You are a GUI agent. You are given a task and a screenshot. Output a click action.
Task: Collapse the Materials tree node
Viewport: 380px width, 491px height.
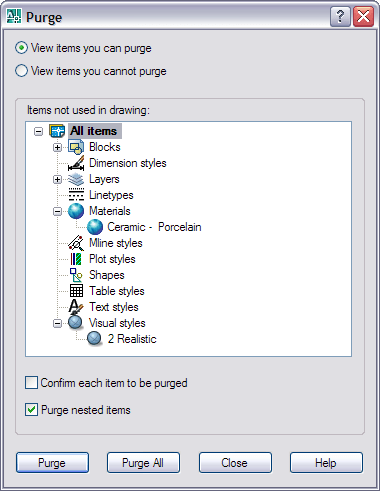point(57,211)
